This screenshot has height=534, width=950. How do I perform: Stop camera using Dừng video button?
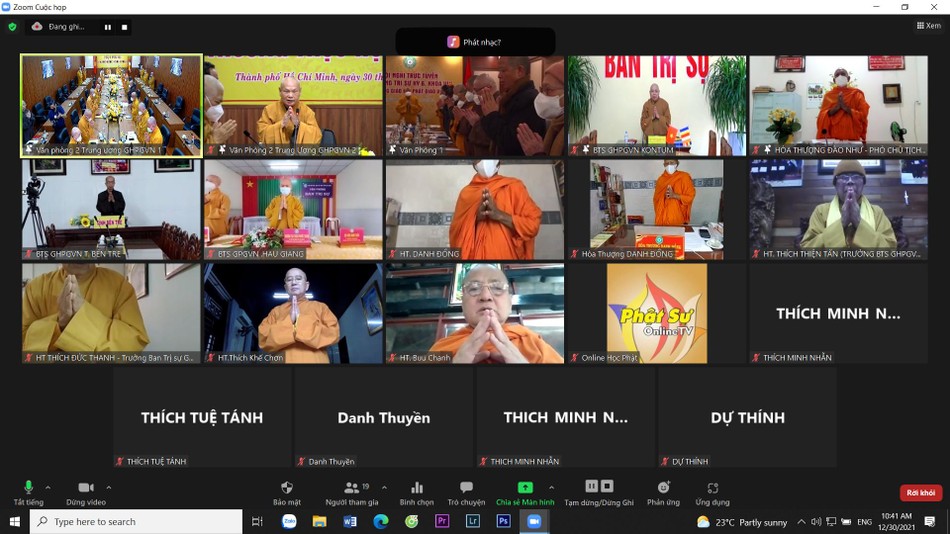(86, 491)
